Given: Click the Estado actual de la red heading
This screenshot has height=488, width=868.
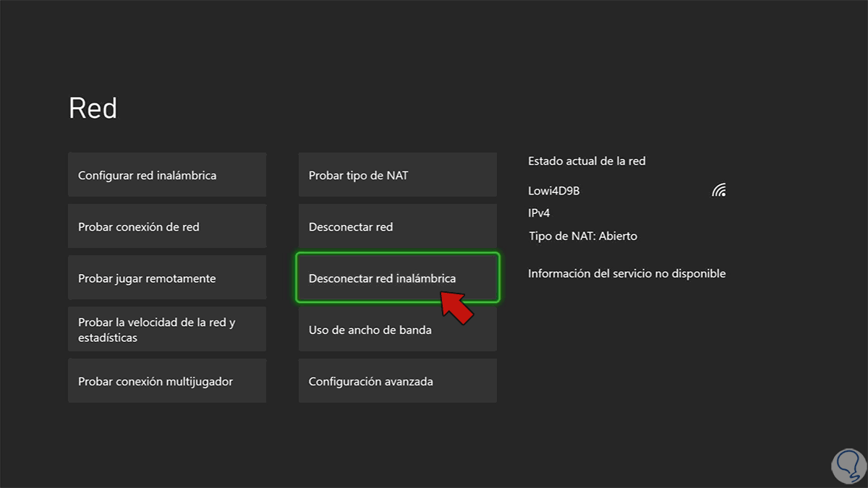Looking at the screenshot, I should [587, 161].
